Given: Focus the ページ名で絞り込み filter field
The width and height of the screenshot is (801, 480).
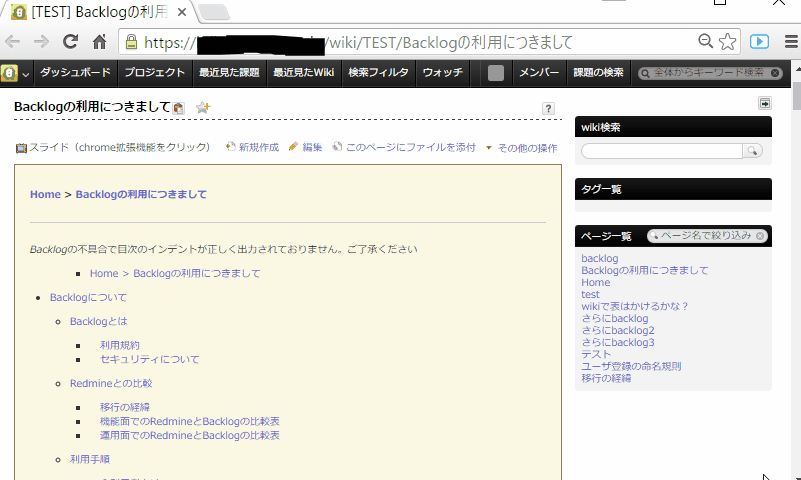Looking at the screenshot, I should (706, 236).
